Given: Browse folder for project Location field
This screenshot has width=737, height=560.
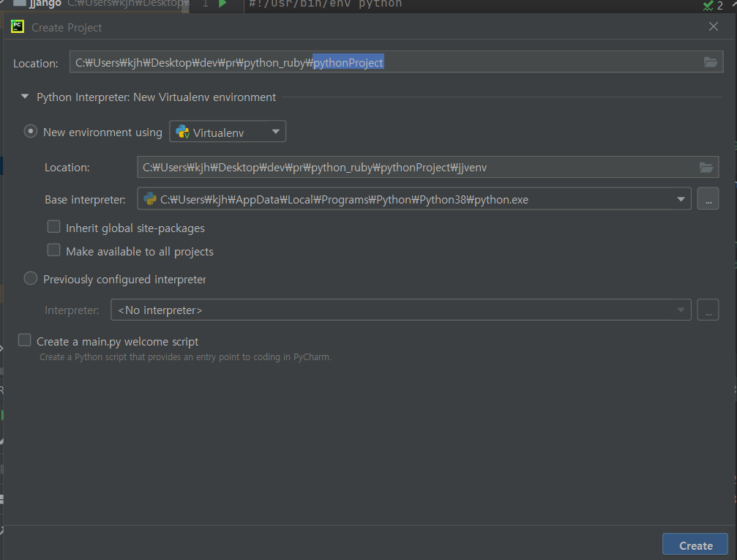Looking at the screenshot, I should (710, 62).
